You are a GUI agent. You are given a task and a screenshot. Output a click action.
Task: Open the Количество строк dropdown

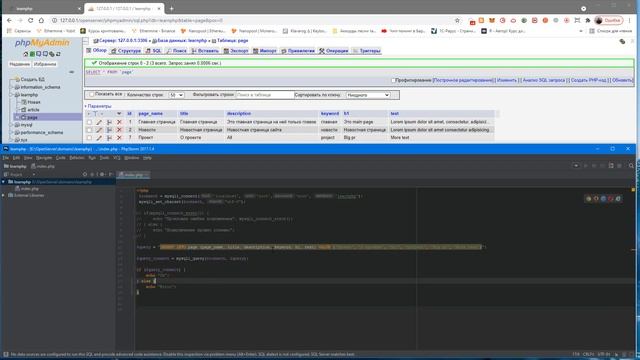tap(176, 95)
